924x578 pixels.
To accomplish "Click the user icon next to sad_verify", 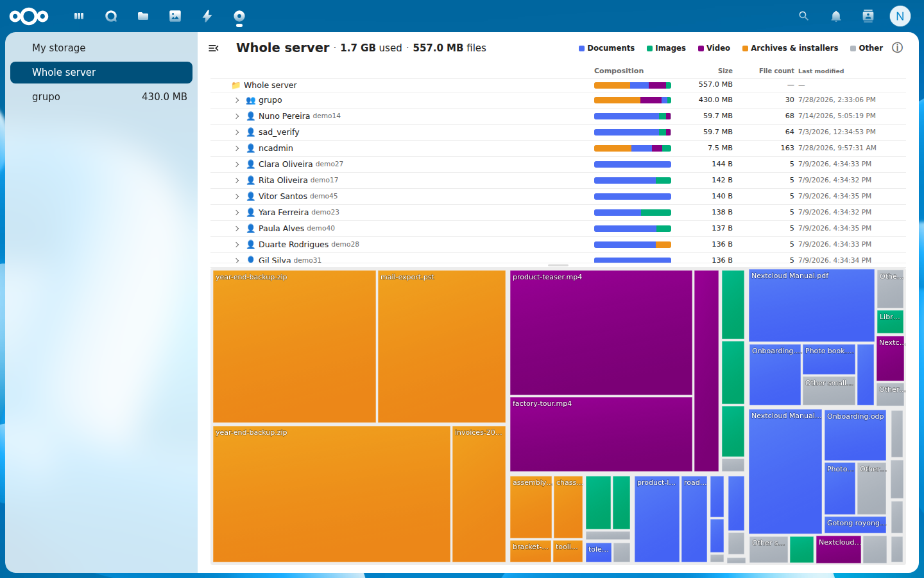I will [x=251, y=132].
